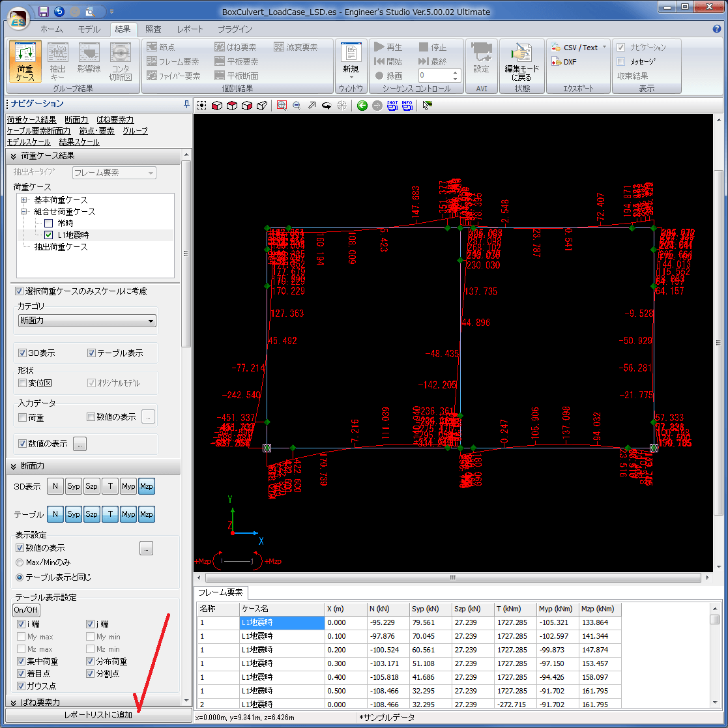The width and height of the screenshot is (728, 728).
Task: Click the On/Off table display button
Action: (x=26, y=611)
